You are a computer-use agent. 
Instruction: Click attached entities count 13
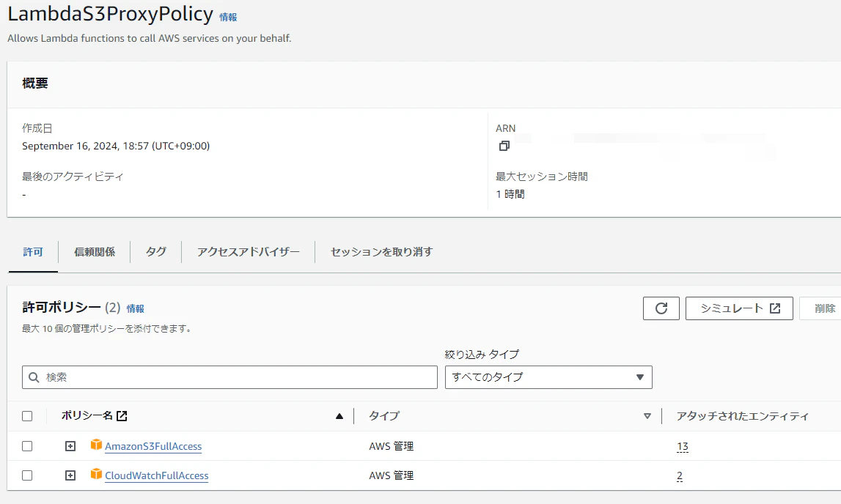682,446
